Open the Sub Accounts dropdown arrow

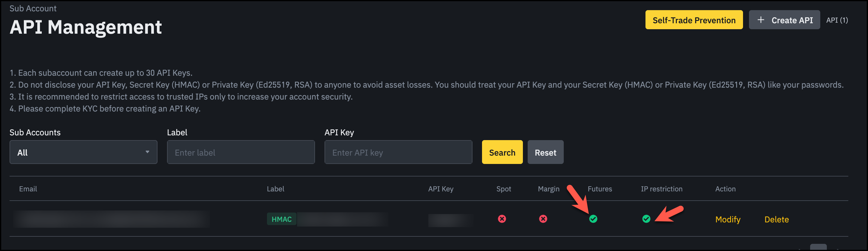(147, 152)
